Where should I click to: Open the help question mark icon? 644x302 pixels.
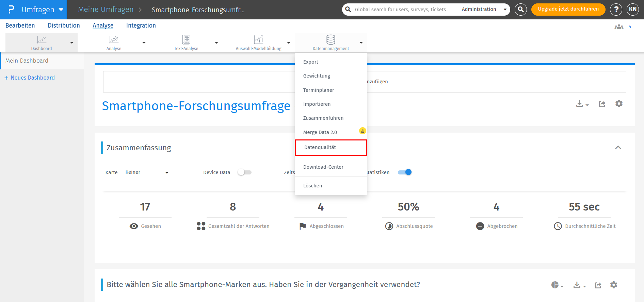point(616,10)
